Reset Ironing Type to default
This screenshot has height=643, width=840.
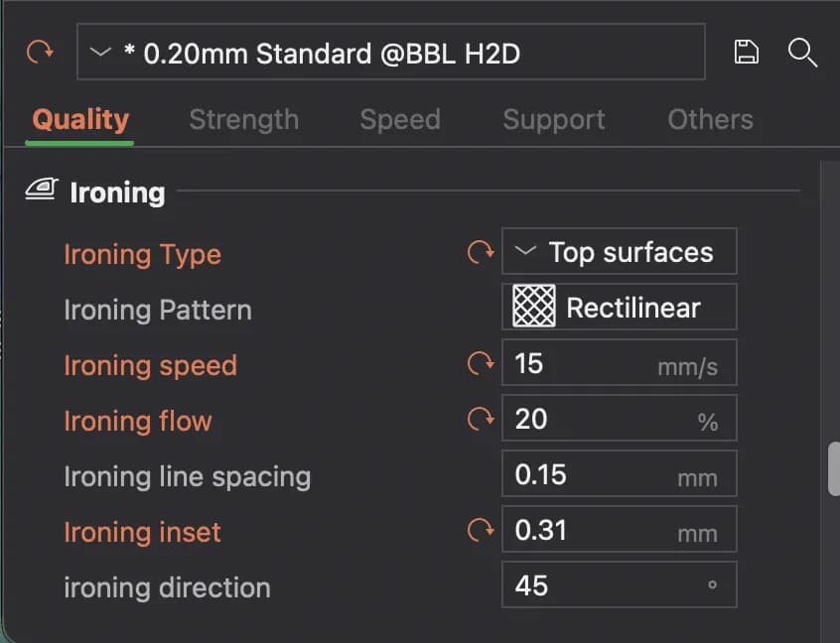point(480,252)
